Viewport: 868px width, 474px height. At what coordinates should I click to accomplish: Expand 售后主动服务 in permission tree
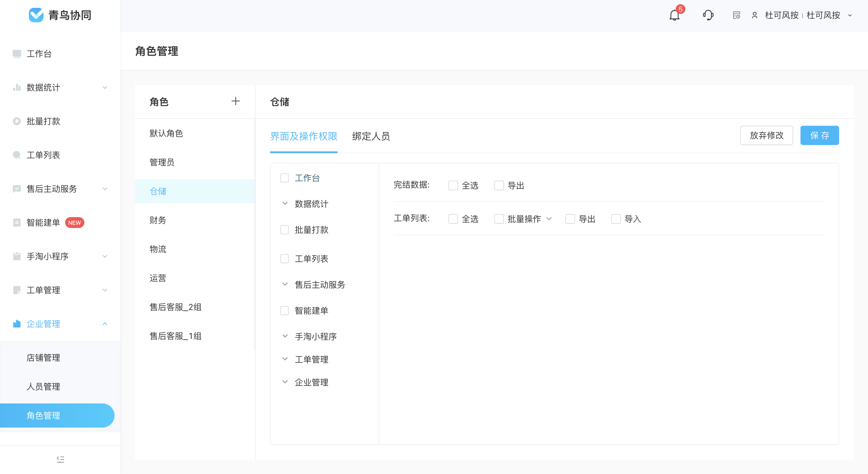(x=285, y=284)
